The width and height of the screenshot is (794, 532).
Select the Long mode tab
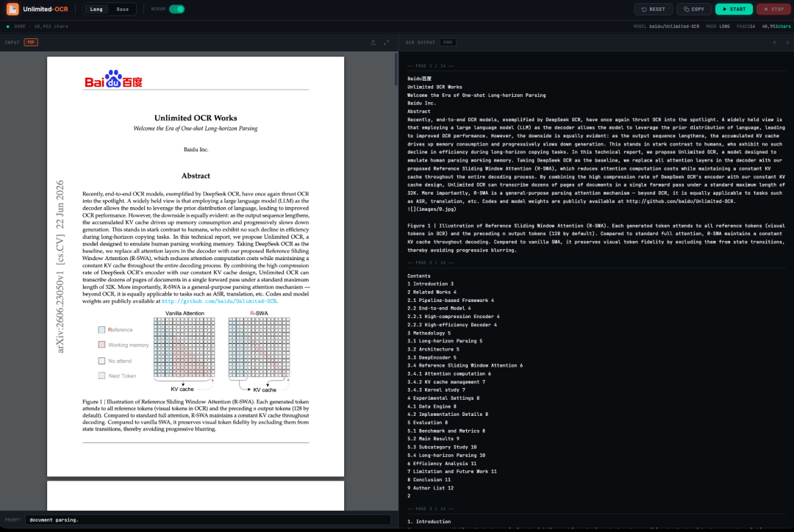(96, 9)
